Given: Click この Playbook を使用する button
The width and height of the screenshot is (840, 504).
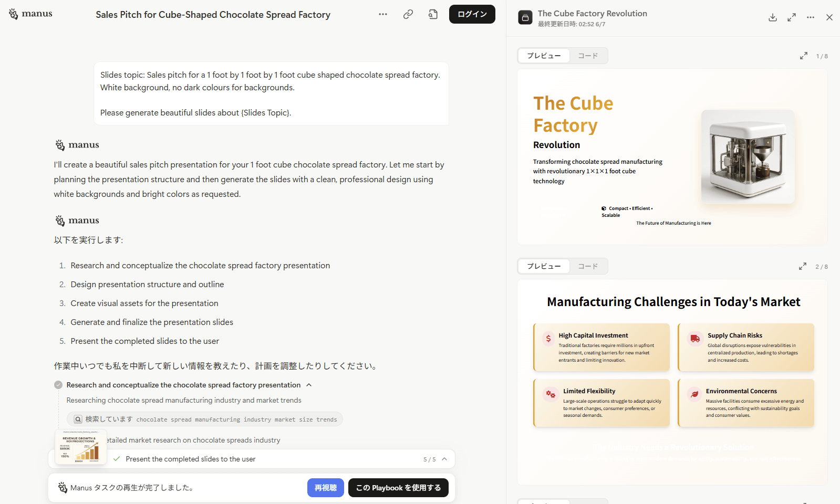Looking at the screenshot, I should 398,488.
